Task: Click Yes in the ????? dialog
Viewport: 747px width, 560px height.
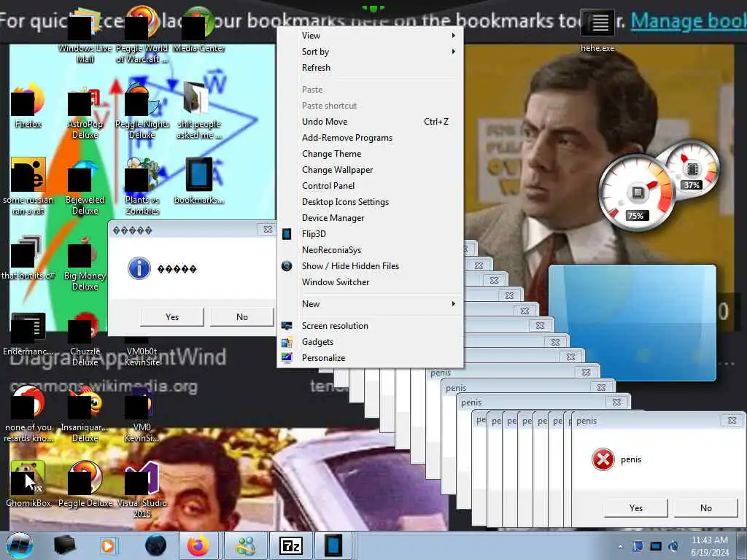Action: pyautogui.click(x=172, y=316)
